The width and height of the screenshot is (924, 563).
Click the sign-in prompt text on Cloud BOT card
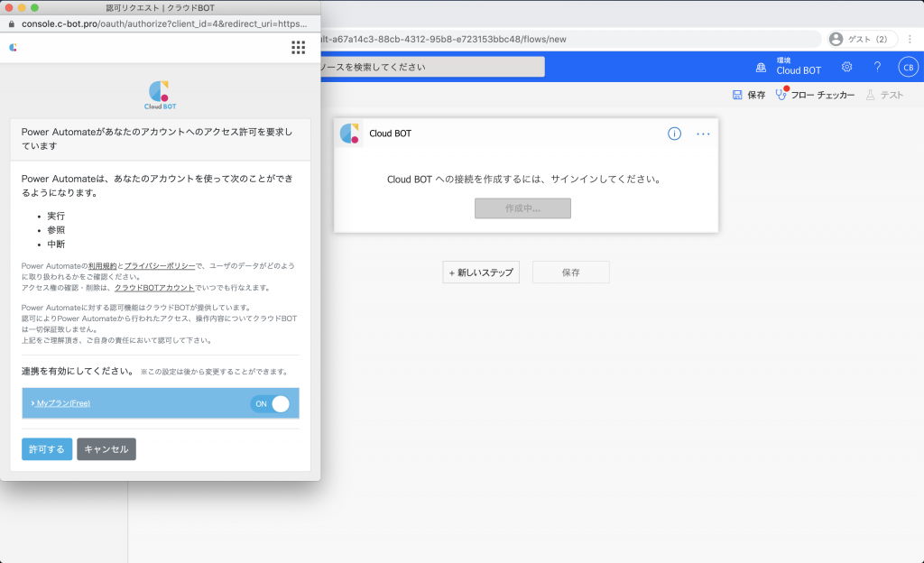point(524,179)
